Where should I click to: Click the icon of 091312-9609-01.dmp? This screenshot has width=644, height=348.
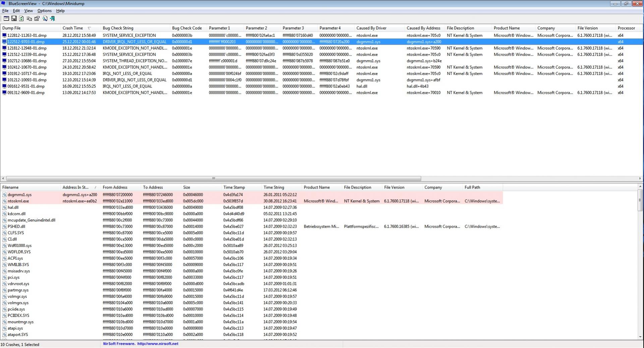[x=4, y=93]
